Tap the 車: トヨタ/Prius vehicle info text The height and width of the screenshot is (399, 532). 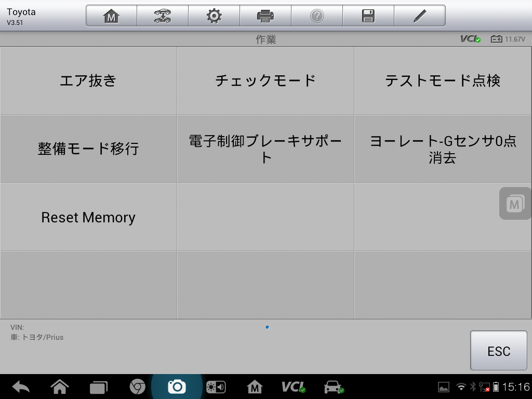37,337
